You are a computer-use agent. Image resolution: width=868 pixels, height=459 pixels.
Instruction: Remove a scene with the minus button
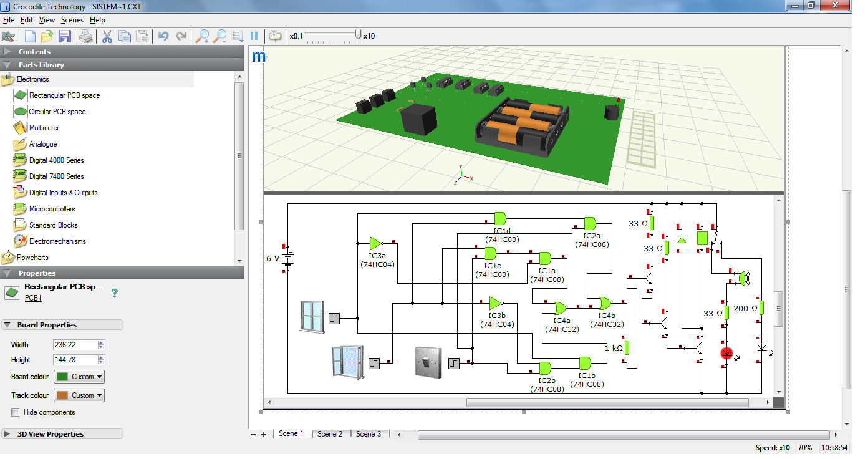pyautogui.click(x=253, y=435)
